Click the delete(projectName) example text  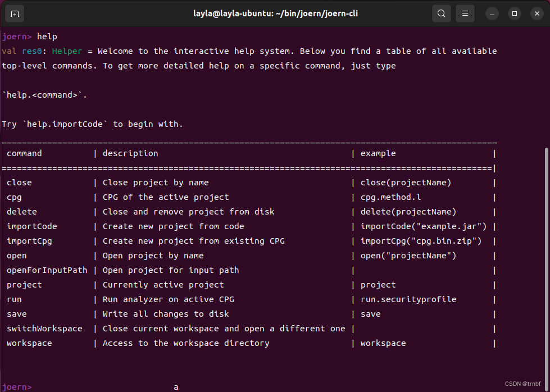pyautogui.click(x=408, y=212)
